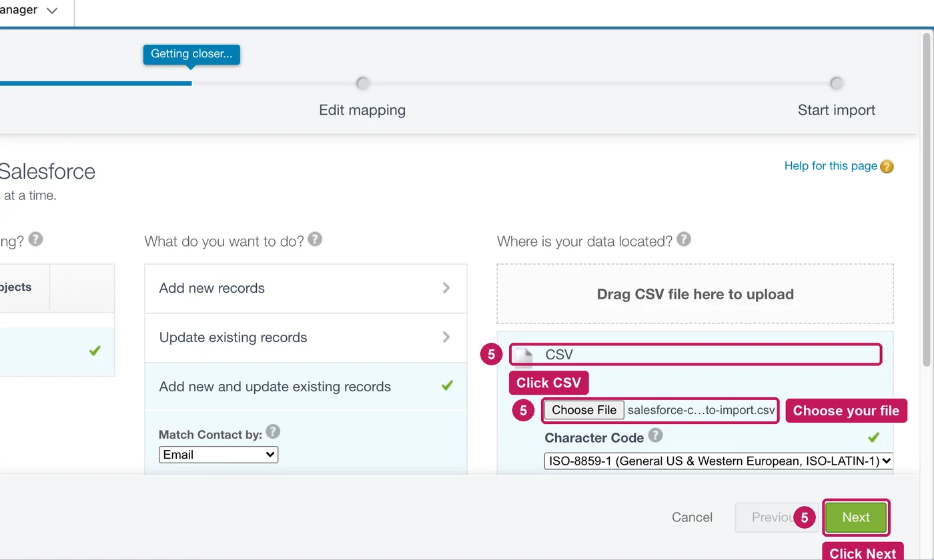The width and height of the screenshot is (934, 560).
Task: Click the 'What do you want to do?' heading
Action: (x=224, y=240)
